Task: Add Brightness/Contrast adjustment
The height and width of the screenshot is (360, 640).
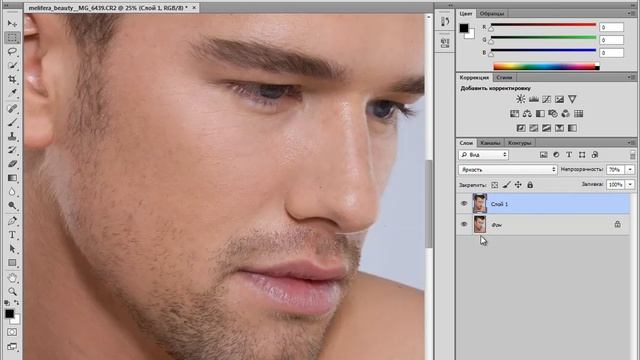Action: point(520,99)
